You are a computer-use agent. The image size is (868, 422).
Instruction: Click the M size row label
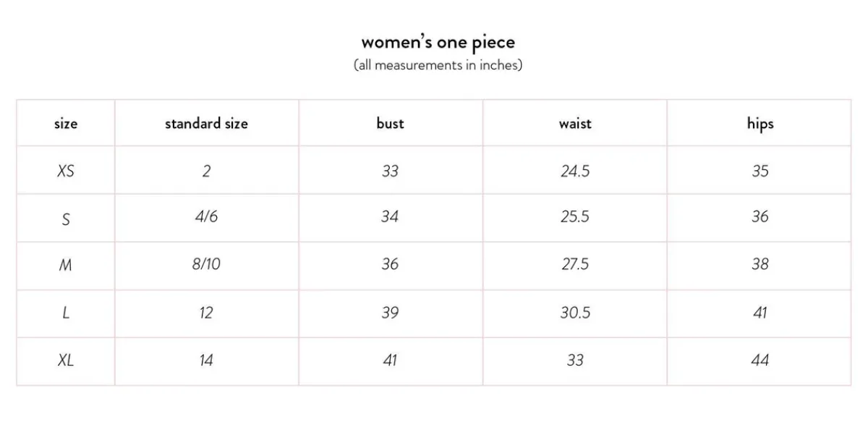click(65, 265)
